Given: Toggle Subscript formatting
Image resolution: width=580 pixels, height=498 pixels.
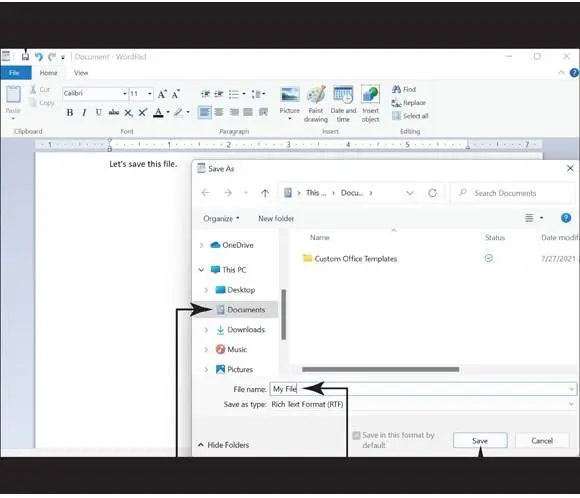Looking at the screenshot, I should pos(128,112).
